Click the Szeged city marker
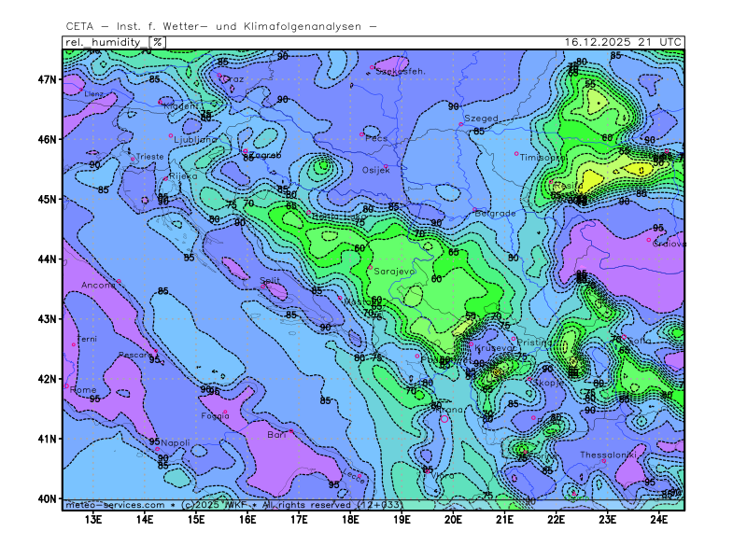 [x=460, y=123]
